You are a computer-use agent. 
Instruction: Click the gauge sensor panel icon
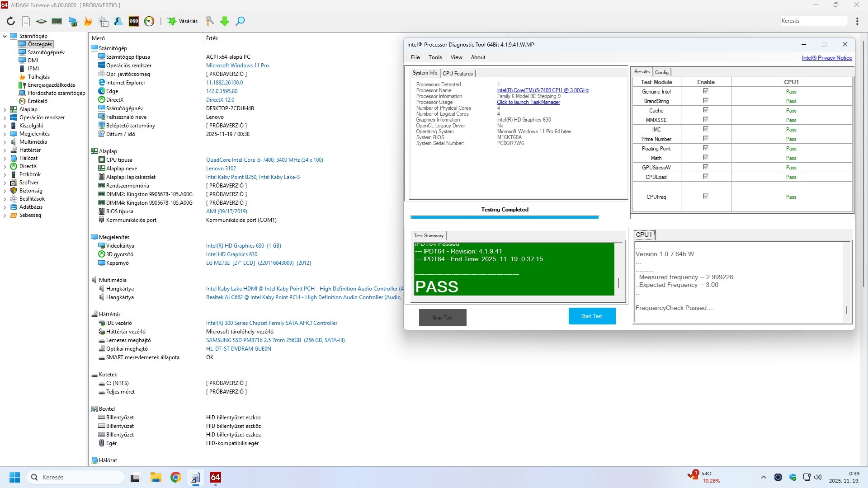(149, 21)
